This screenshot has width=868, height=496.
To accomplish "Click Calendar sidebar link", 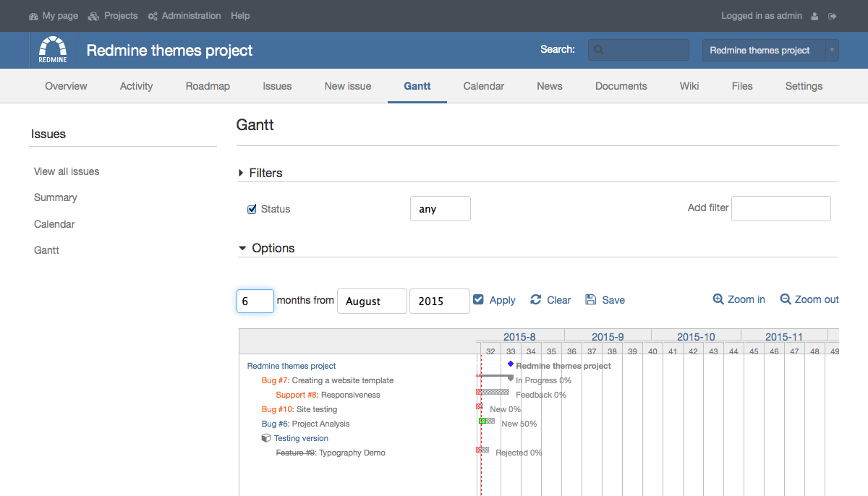I will 54,224.
